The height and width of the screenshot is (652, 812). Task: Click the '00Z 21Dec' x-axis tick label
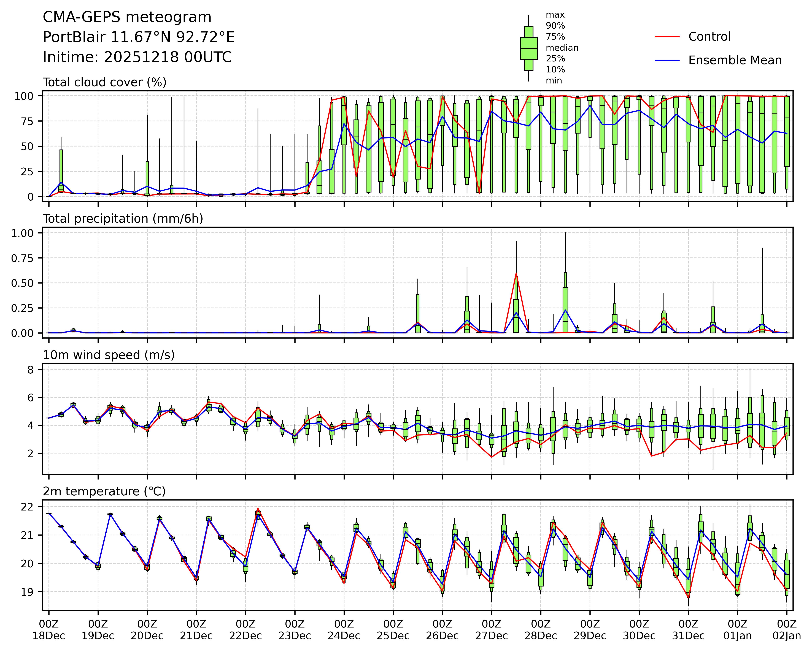196,630
